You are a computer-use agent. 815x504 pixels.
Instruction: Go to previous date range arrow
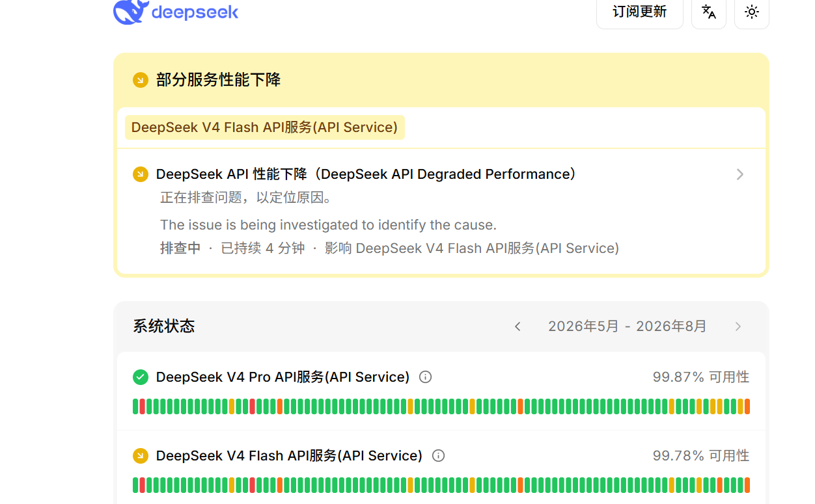tap(518, 326)
